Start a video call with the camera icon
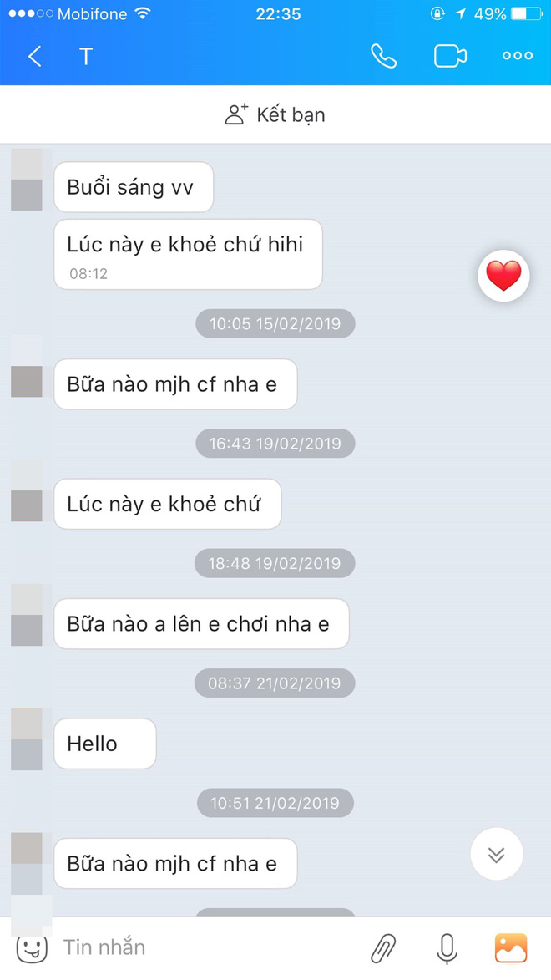This screenshot has width=551, height=980. click(451, 56)
